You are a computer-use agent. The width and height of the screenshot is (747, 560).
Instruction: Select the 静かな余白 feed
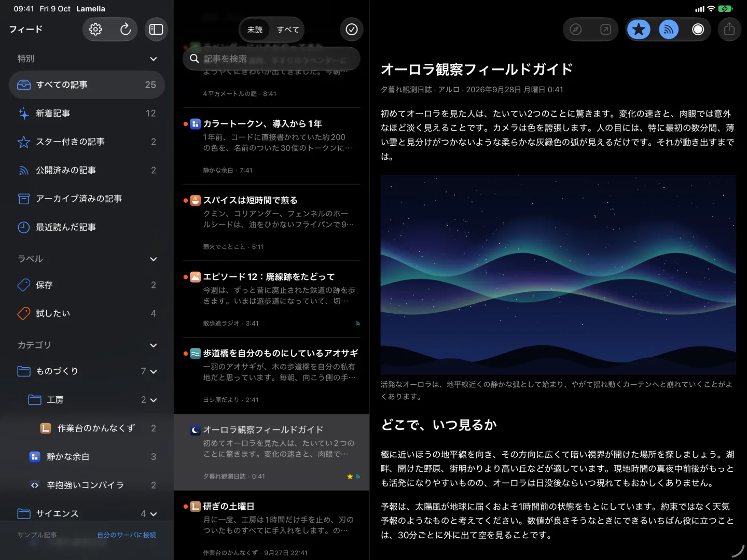tap(87, 457)
